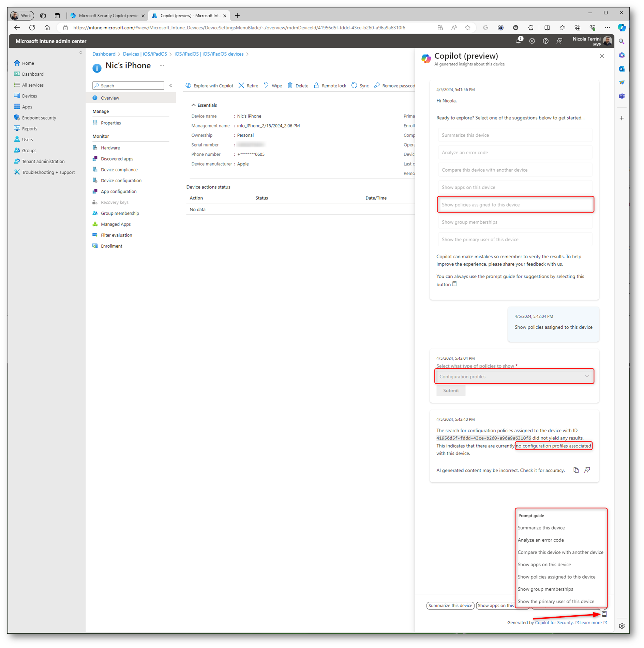Open Copilot for Security link
Image resolution: width=644 pixels, height=648 pixels.
click(x=554, y=622)
